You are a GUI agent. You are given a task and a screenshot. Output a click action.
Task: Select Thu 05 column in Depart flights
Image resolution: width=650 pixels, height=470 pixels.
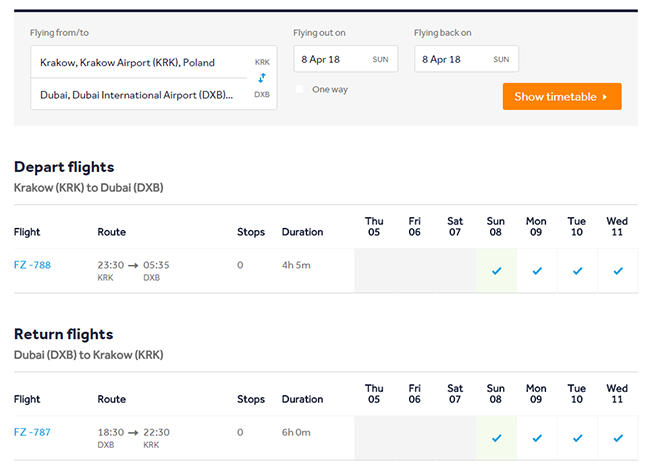coord(374,227)
